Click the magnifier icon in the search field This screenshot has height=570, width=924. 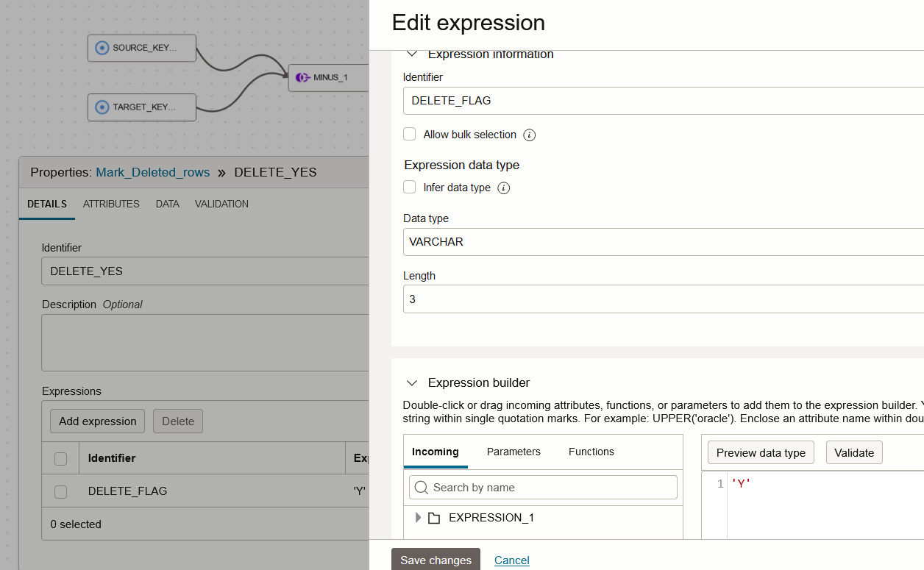point(421,487)
